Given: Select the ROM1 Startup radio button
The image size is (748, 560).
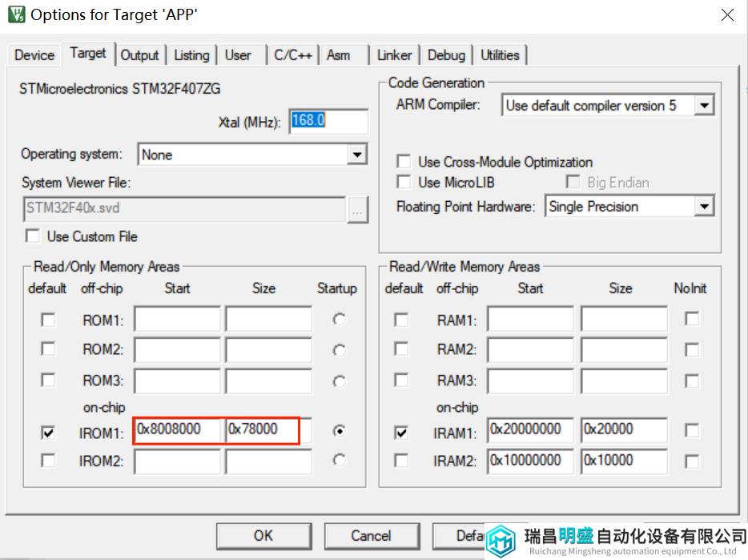Looking at the screenshot, I should [x=339, y=320].
